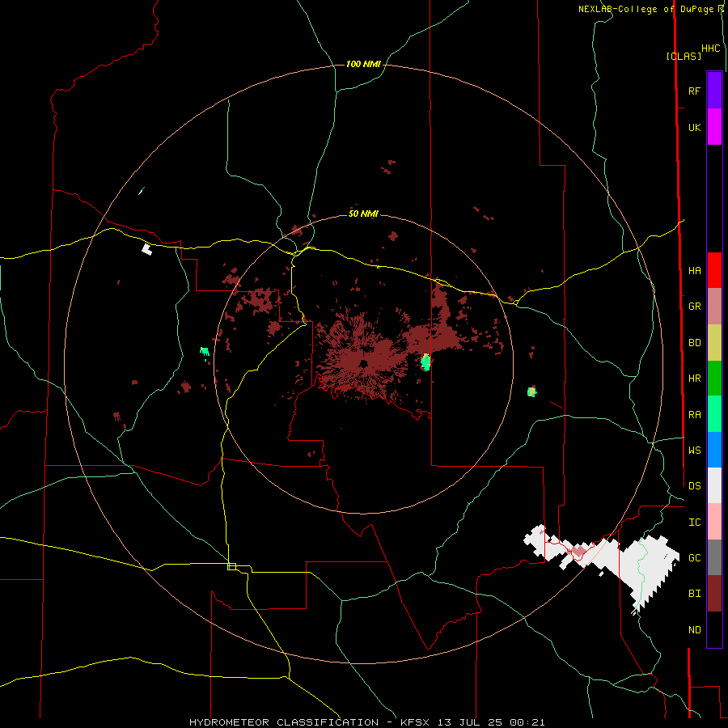Click the 'HA' legend label
This screenshot has width=728, height=728.
pos(694,271)
